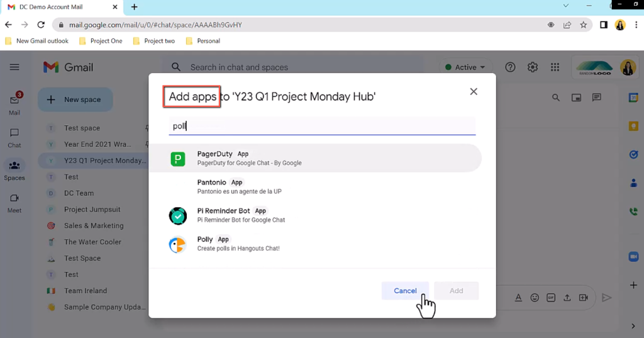
Task: Open Google Calendar side panel icon
Action: tap(633, 98)
